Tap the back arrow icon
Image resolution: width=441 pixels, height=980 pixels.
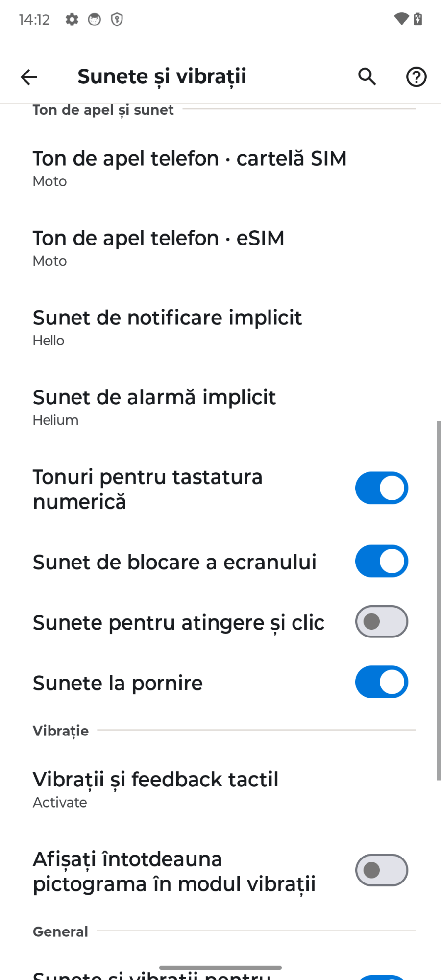29,77
